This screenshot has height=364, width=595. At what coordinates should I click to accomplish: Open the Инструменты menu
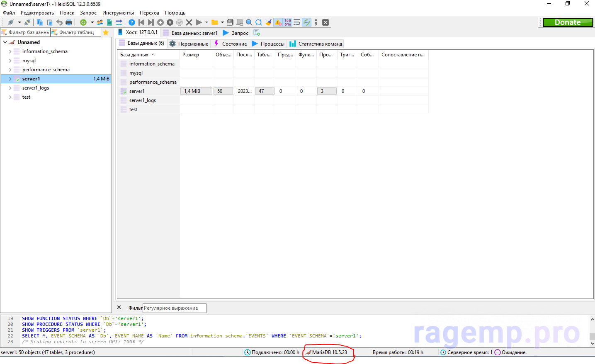tap(118, 13)
